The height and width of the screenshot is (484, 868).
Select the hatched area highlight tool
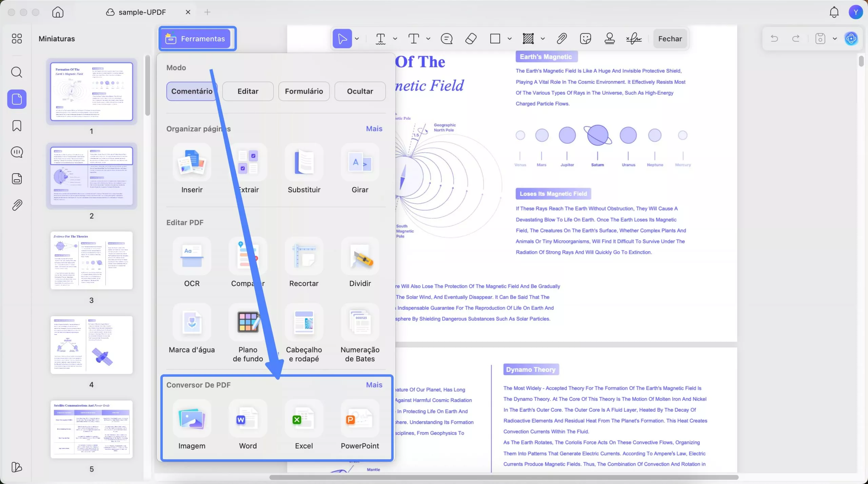point(528,39)
